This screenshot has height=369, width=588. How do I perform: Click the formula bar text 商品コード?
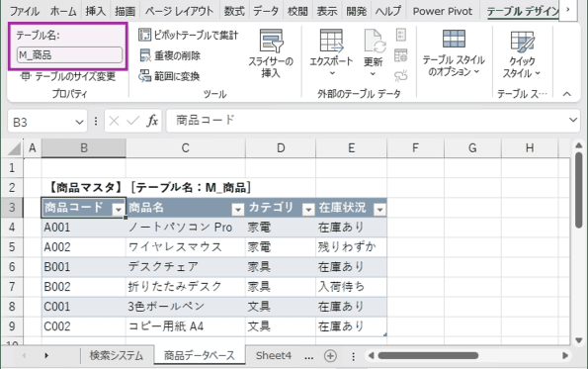[206, 120]
